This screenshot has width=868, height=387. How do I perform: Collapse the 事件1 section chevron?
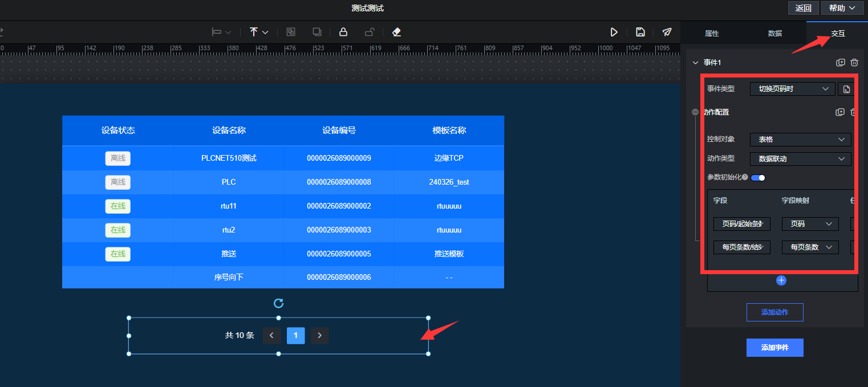[x=695, y=63]
